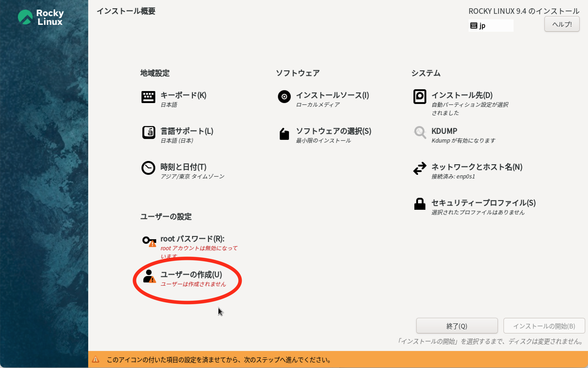Click the インストール概要 title
This screenshot has width=588, height=368.
tap(126, 11)
